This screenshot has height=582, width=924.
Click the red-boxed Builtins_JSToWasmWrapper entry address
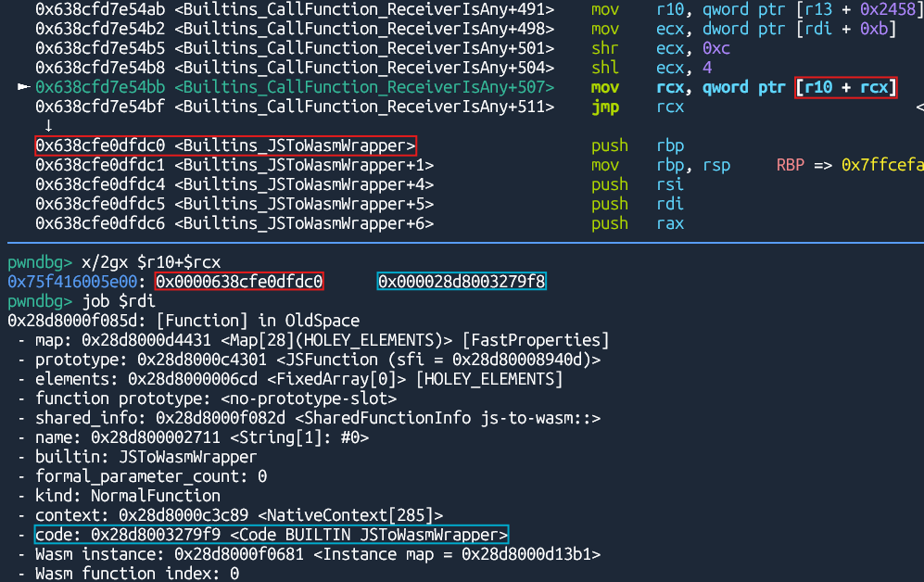(x=225, y=145)
